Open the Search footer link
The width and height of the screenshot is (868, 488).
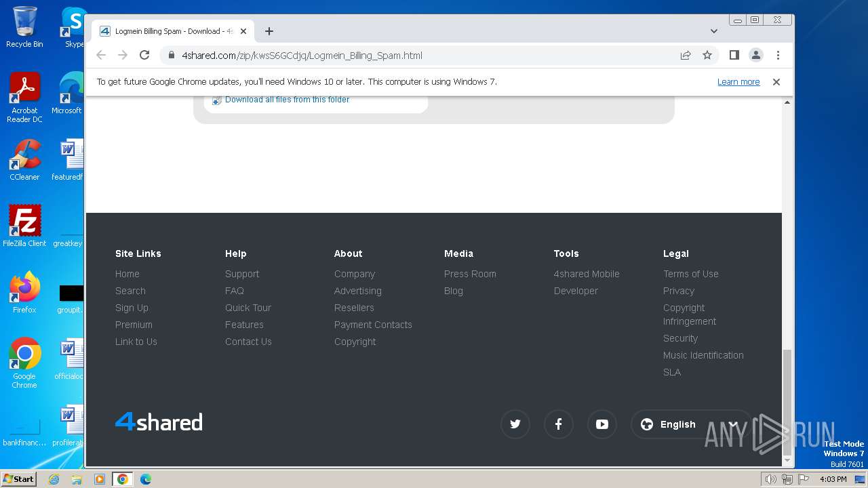point(130,291)
